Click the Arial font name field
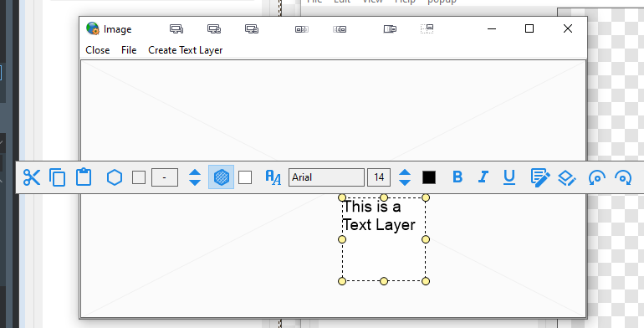Viewport: 644px width, 328px height. tap(326, 177)
